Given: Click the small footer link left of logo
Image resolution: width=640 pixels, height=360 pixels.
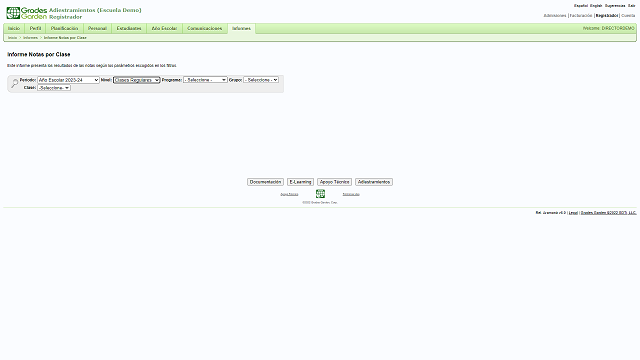Looking at the screenshot, I should coord(289,194).
